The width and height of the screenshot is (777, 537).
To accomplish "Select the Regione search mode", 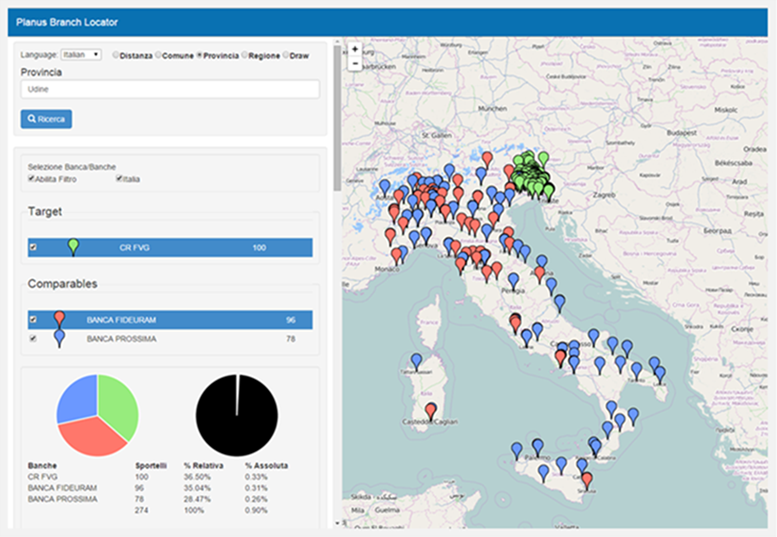I will 246,55.
